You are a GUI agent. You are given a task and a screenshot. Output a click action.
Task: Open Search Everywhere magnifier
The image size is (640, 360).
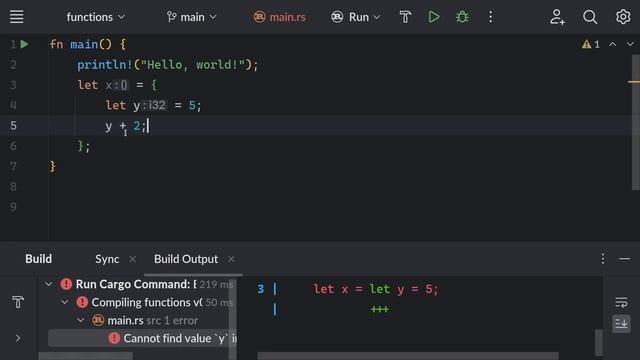[x=590, y=17]
